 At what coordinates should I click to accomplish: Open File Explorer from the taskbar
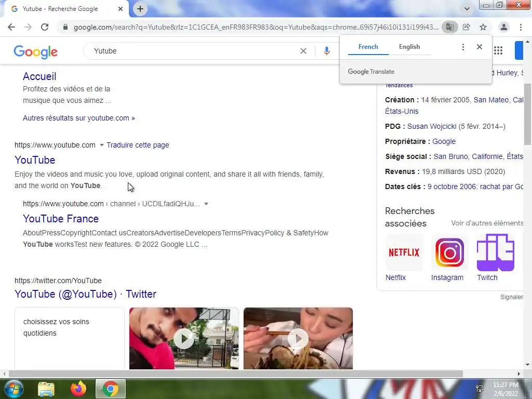(x=46, y=389)
